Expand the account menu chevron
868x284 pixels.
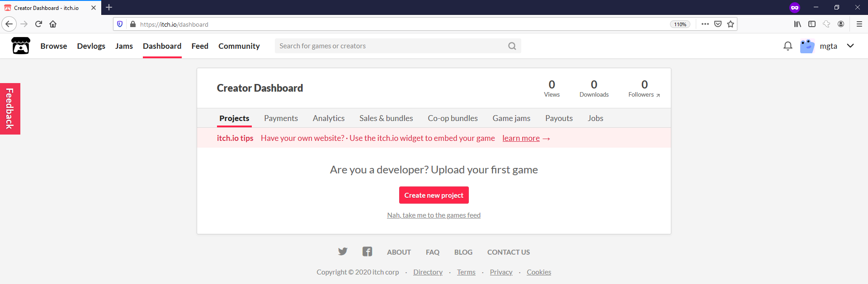(850, 46)
